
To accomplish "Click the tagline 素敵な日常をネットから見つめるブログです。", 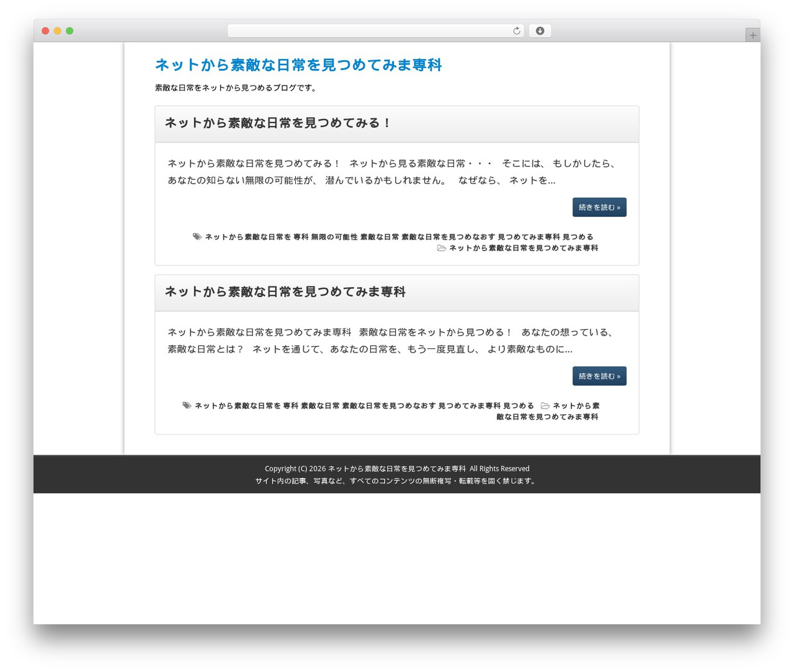I will [x=237, y=88].
